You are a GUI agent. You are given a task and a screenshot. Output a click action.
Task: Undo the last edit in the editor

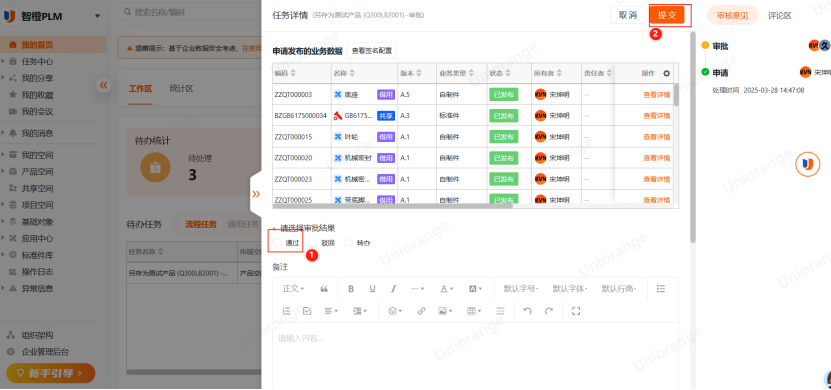[527, 311]
